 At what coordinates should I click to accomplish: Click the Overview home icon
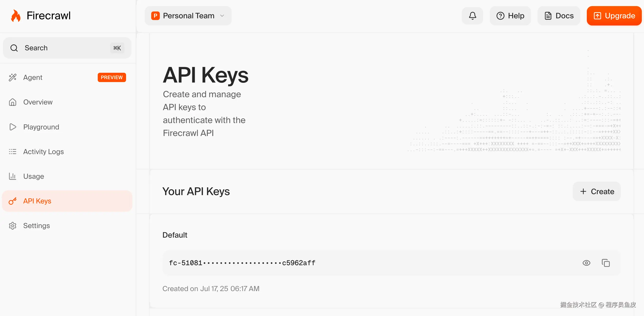click(12, 102)
